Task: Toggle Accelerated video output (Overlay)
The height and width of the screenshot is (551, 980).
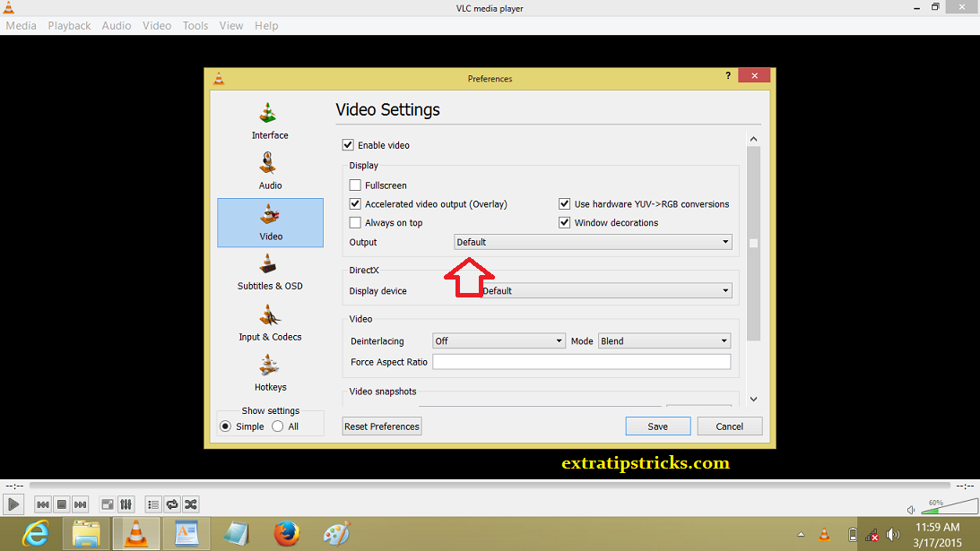Action: click(x=355, y=203)
